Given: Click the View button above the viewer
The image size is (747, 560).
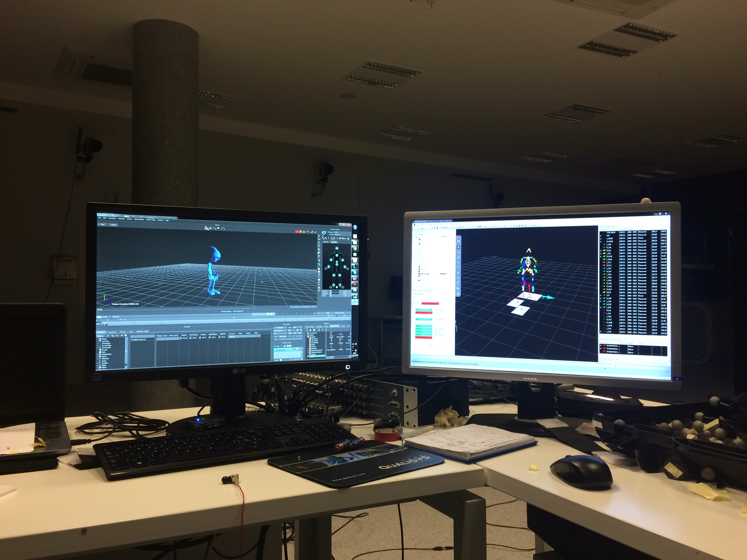Looking at the screenshot, I should [x=103, y=224].
